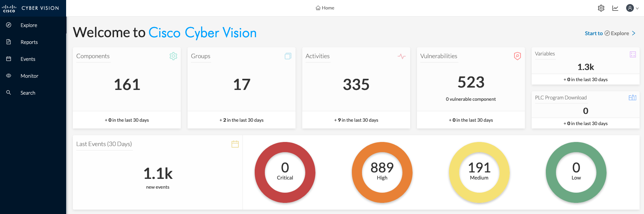
Task: Click the "new events" caption
Action: coord(158,187)
